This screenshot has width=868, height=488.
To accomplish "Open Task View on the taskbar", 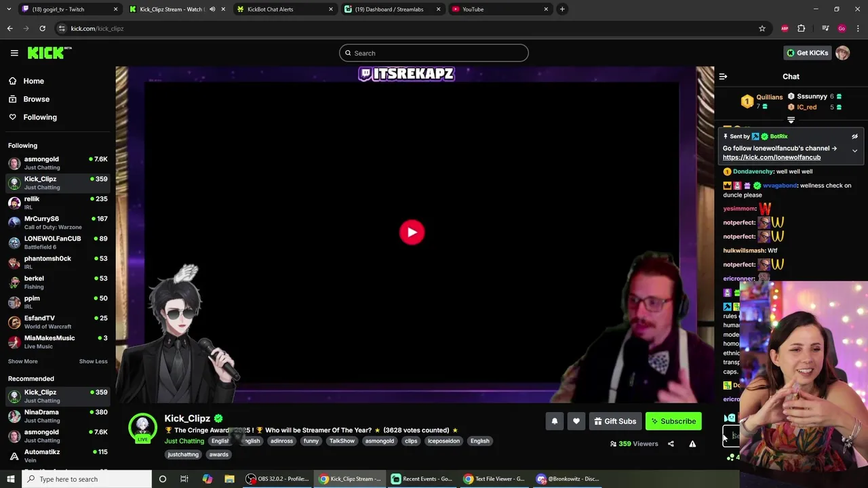I will pyautogui.click(x=184, y=479).
